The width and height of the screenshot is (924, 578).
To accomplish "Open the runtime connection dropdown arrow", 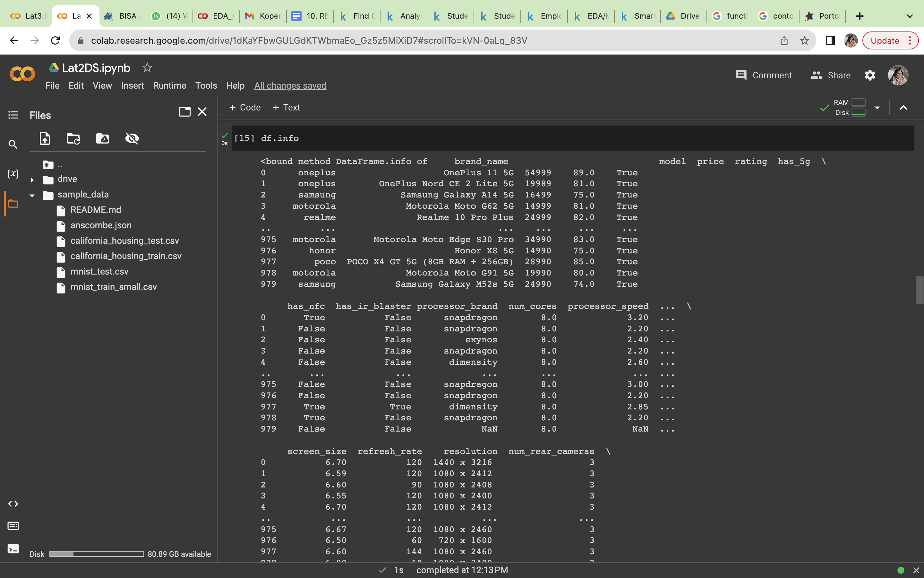I will coord(877,108).
